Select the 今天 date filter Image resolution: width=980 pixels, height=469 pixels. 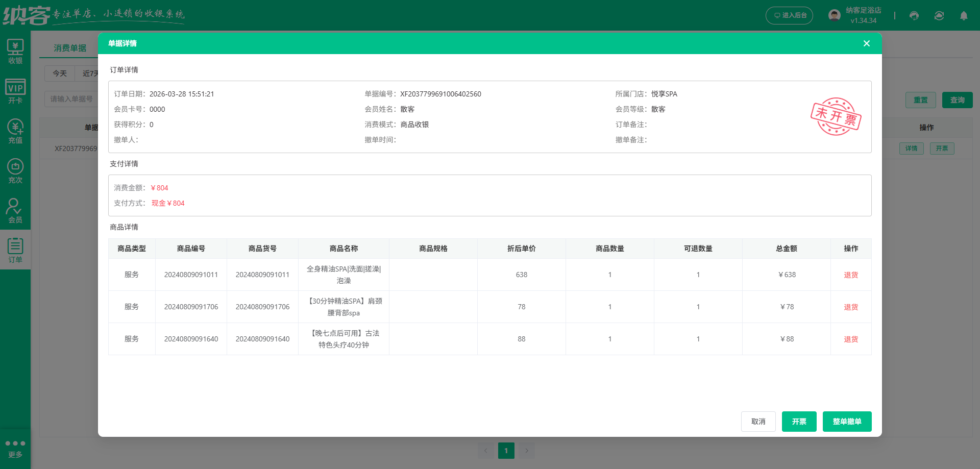[x=60, y=73]
